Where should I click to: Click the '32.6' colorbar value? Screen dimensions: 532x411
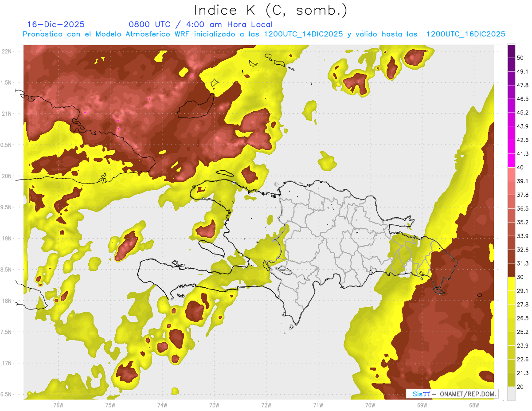523,250
